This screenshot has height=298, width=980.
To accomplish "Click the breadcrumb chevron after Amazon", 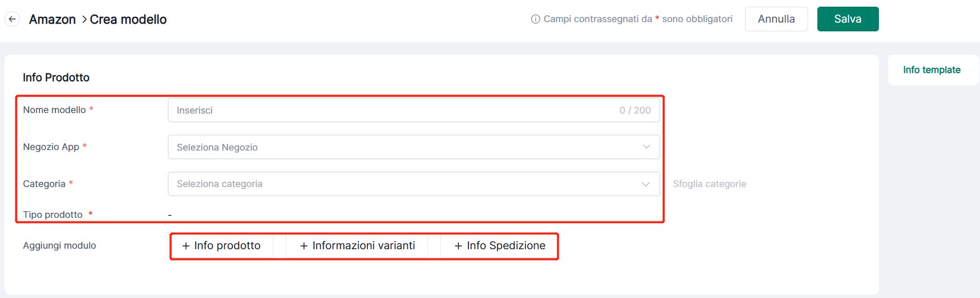I will pos(84,20).
